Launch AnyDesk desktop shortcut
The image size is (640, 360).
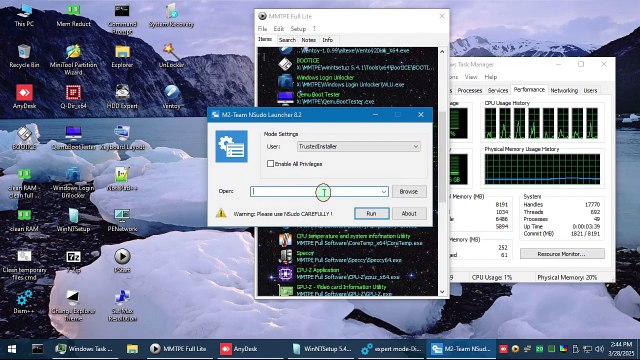point(24,97)
